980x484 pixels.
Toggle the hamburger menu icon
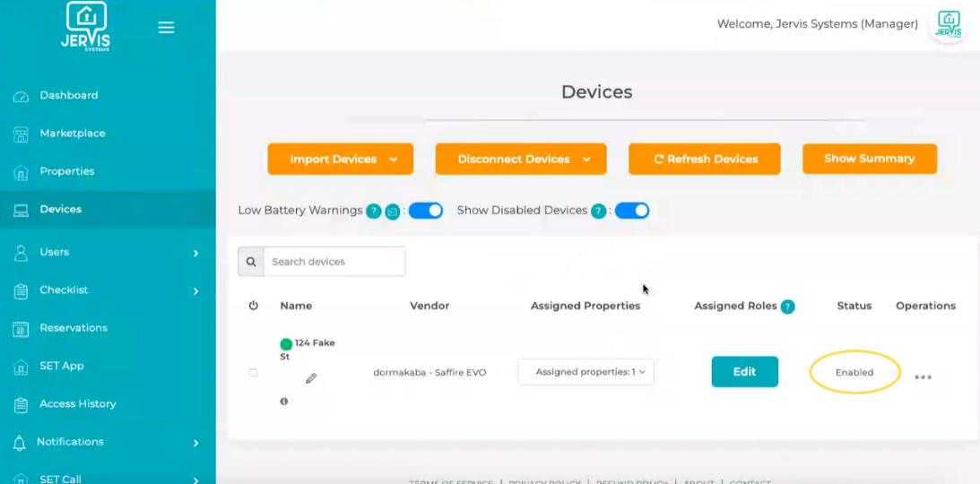click(x=166, y=28)
